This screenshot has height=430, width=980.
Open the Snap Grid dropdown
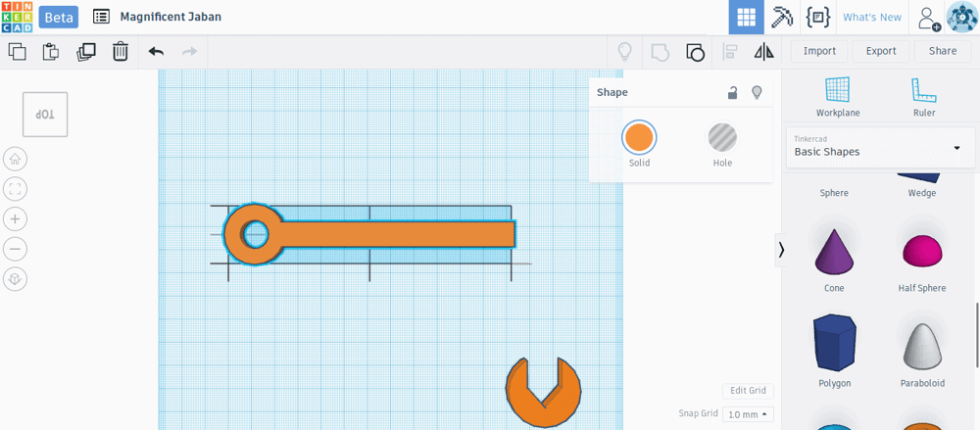(748, 414)
